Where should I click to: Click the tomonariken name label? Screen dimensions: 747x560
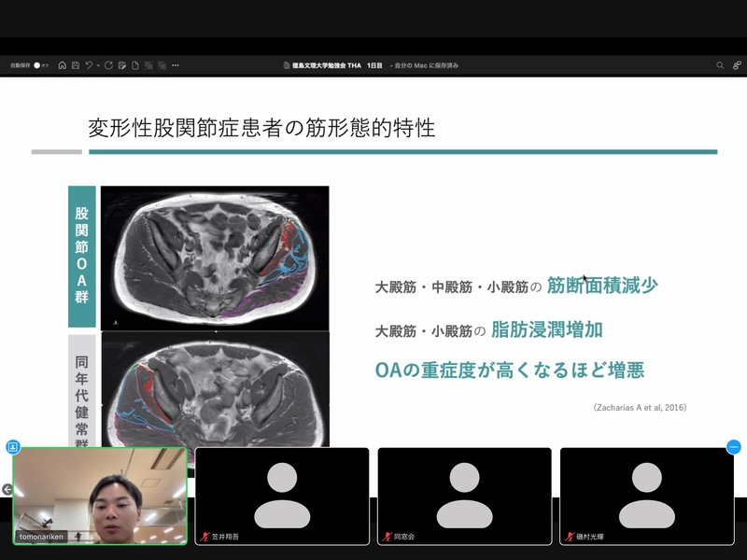(41, 537)
